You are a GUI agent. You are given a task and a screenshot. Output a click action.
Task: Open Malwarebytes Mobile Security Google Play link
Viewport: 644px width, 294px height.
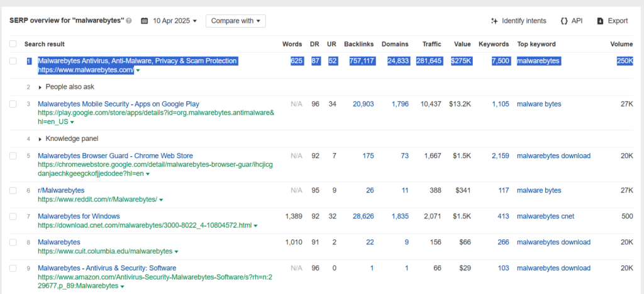pos(118,104)
